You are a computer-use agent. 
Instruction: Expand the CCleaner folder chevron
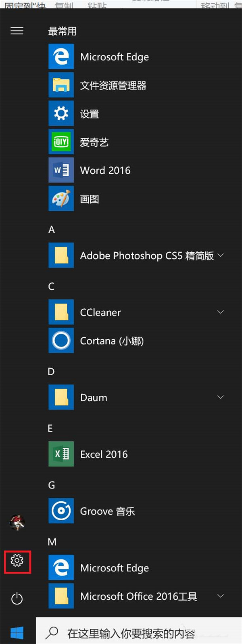coord(221,312)
